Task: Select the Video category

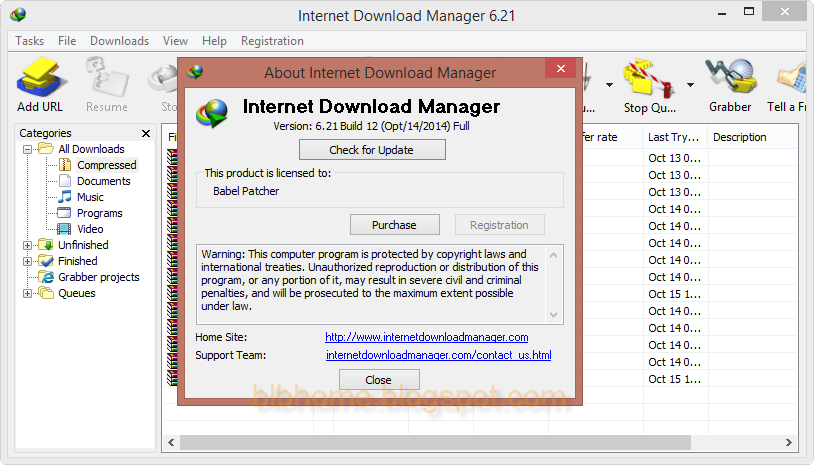Action: pyautogui.click(x=90, y=229)
